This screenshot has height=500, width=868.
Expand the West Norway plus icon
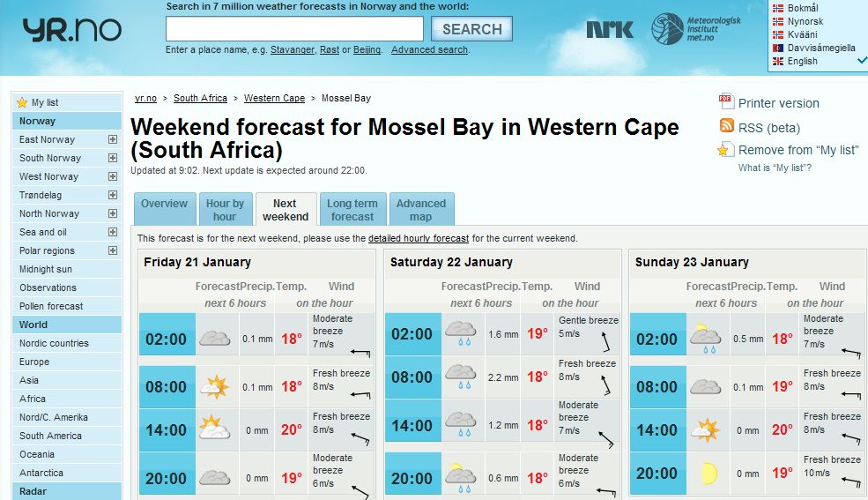[x=113, y=176]
